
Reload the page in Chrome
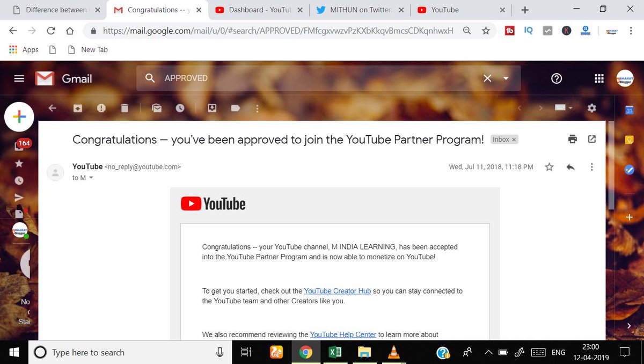tap(51, 31)
